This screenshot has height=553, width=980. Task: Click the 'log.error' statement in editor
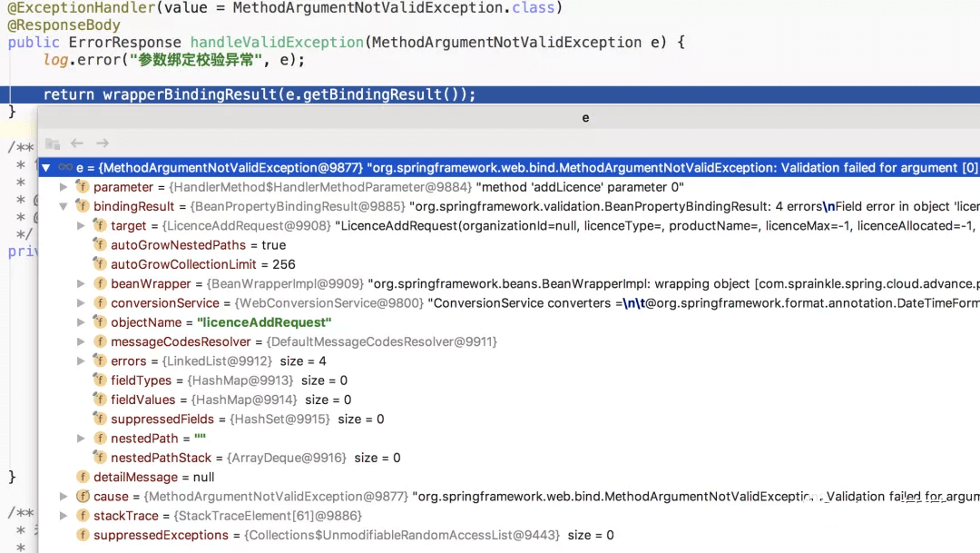click(173, 60)
